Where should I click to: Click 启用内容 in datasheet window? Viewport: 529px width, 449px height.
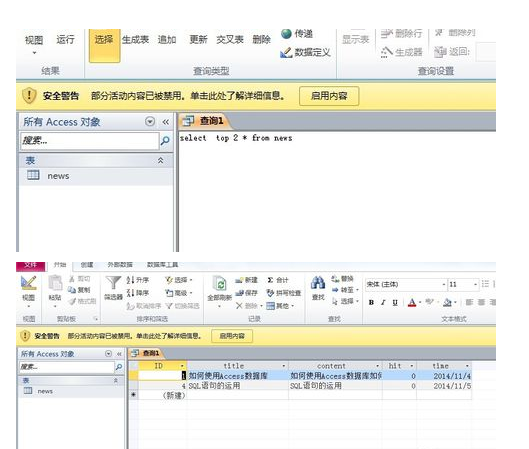click(232, 336)
